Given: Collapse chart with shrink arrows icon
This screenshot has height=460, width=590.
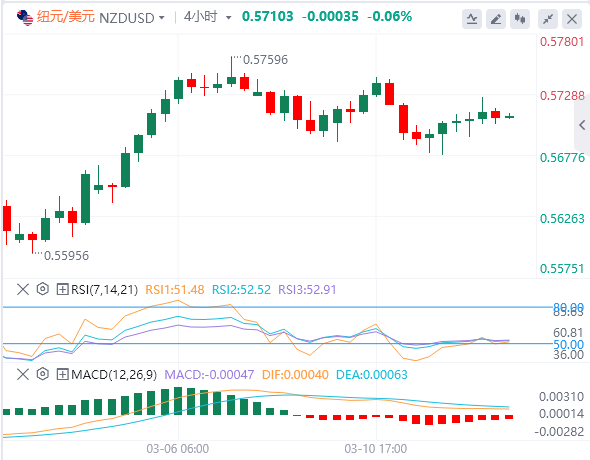Looking at the screenshot, I should (x=548, y=19).
